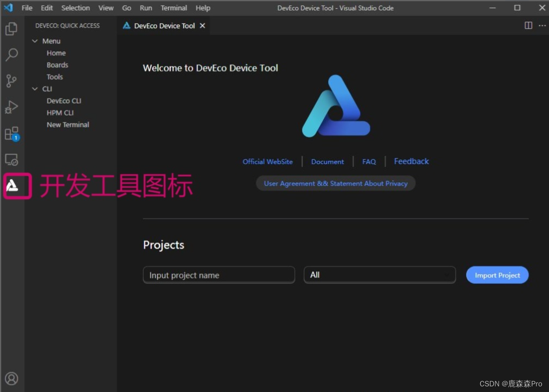The width and height of the screenshot is (549, 392).
Task: Click the VS Code logo in title bar
Action: [8, 8]
